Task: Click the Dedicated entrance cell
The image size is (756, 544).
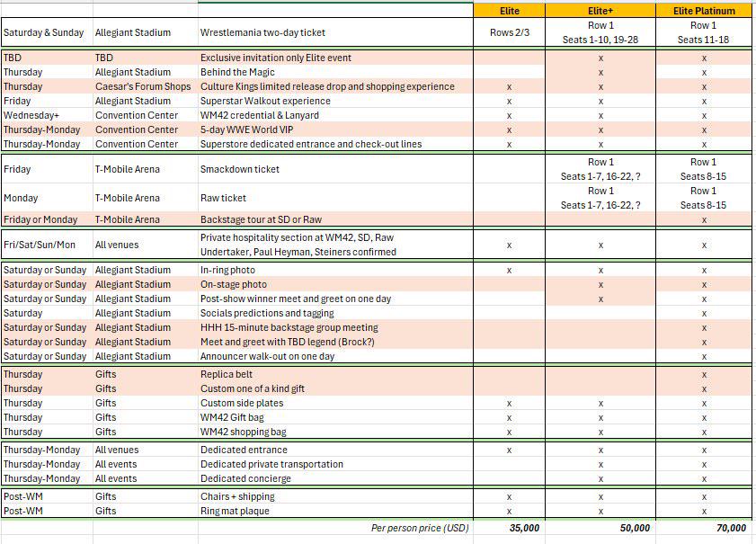Action: coord(335,450)
